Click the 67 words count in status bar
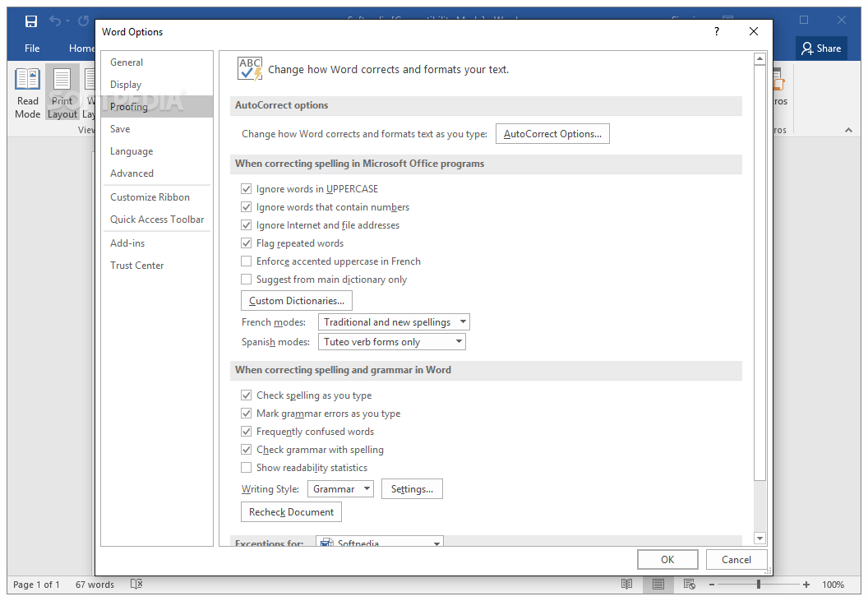 point(95,585)
